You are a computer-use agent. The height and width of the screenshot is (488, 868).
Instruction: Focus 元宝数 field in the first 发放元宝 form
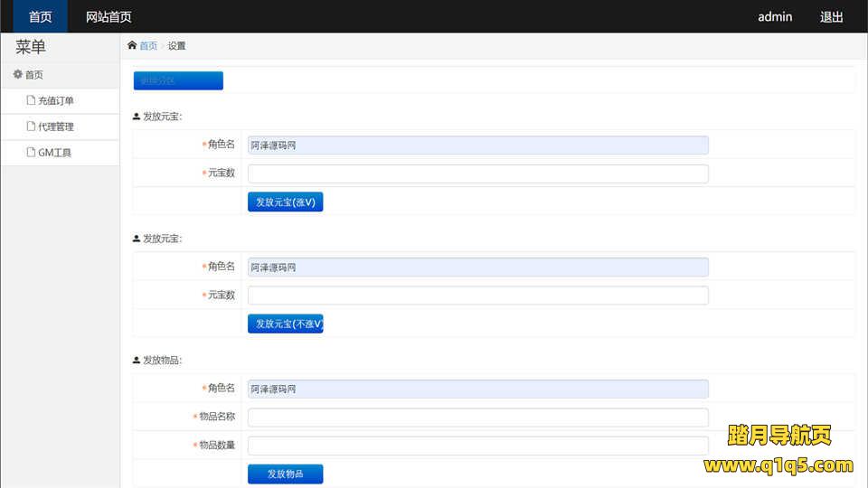477,174
